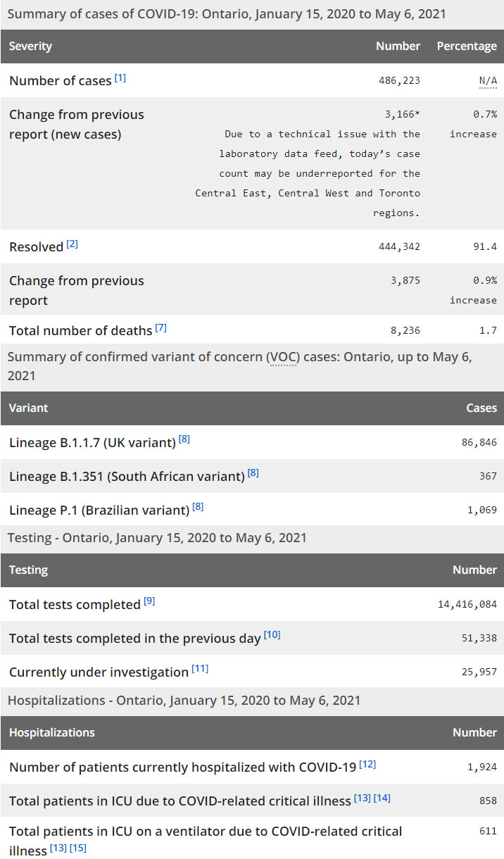Click the Severity column header
The image size is (504, 859).
[30, 46]
